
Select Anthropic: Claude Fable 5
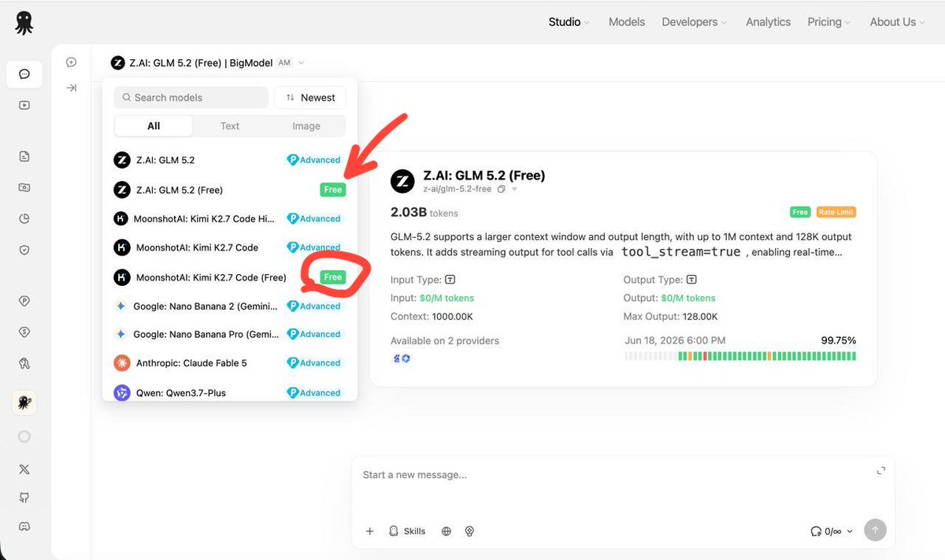[x=230, y=363]
